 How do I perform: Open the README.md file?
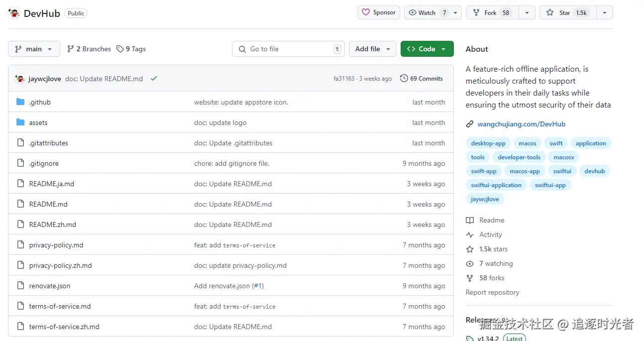pos(48,204)
